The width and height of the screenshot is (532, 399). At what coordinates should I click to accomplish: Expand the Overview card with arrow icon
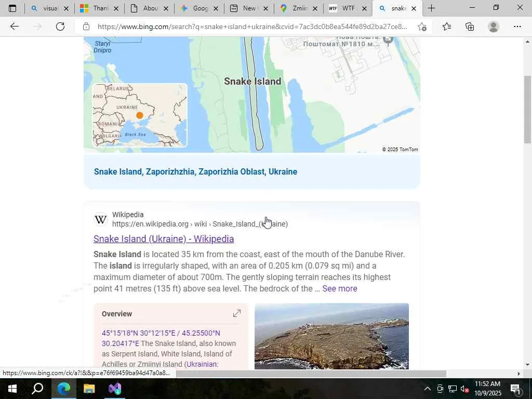[x=237, y=313]
